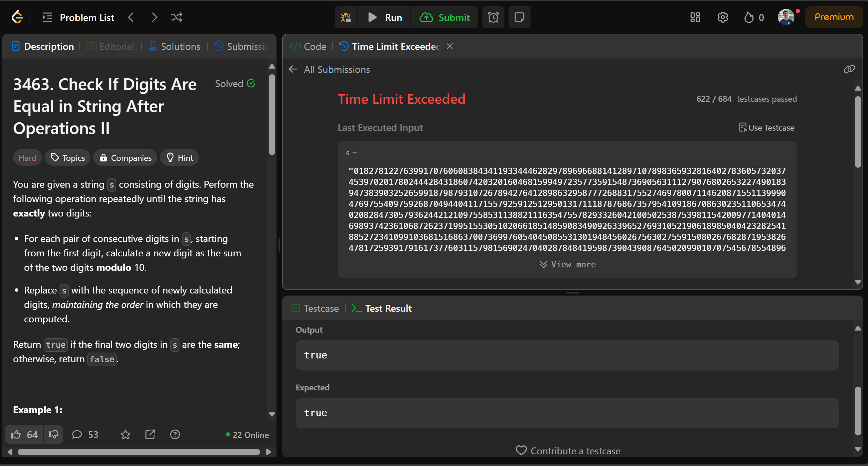Click the Expected value true
This screenshot has height=466, width=868.
pos(316,413)
